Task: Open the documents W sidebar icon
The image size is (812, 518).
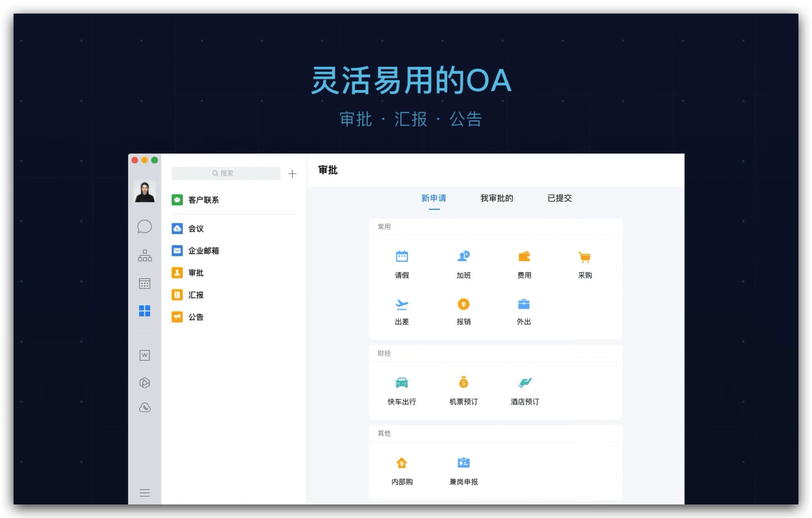Action: 145,355
